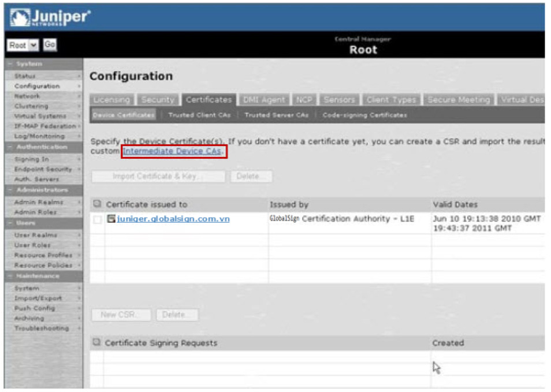The width and height of the screenshot is (551, 392).
Task: Click the Juniper Networks logo
Action: 50,17
